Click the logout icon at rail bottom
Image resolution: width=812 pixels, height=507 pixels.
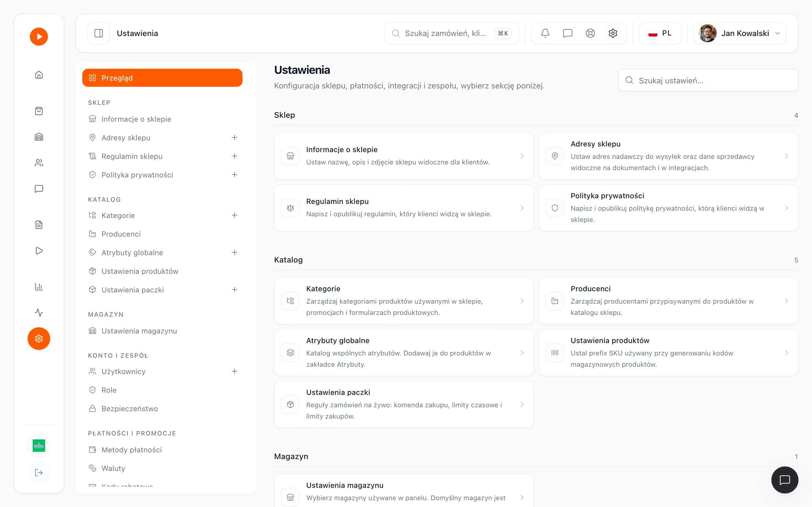(x=39, y=472)
